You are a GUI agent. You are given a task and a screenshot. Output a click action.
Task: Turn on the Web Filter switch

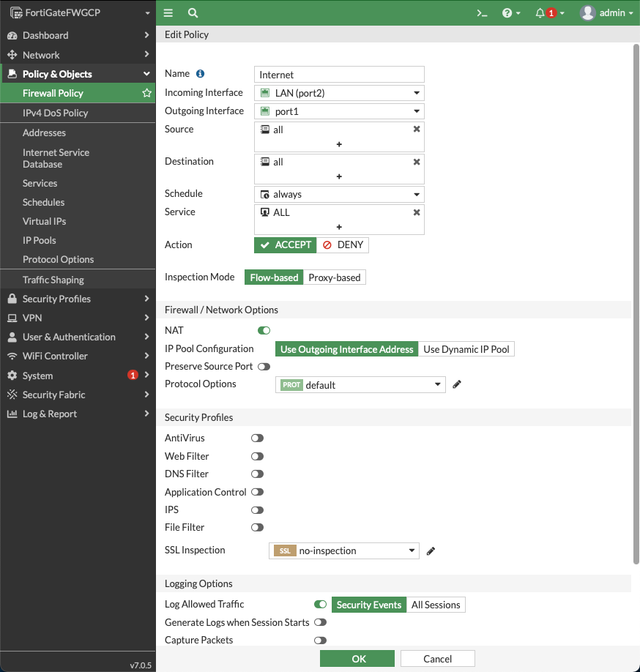(x=257, y=456)
